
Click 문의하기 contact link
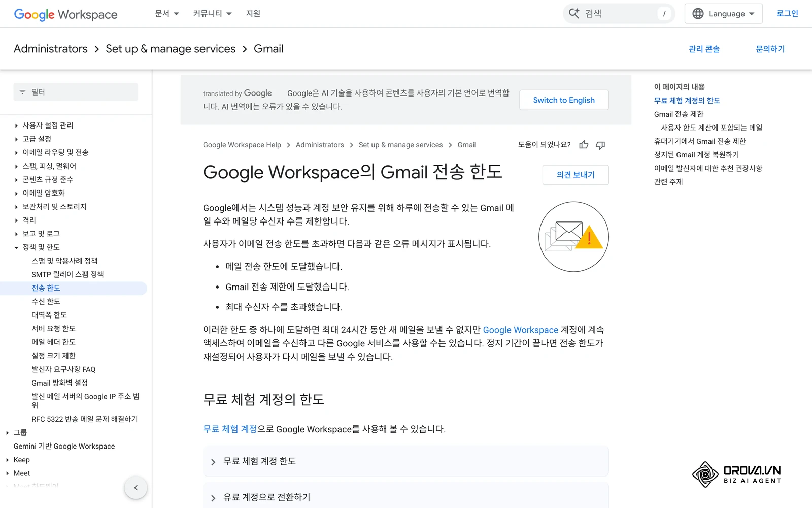770,49
